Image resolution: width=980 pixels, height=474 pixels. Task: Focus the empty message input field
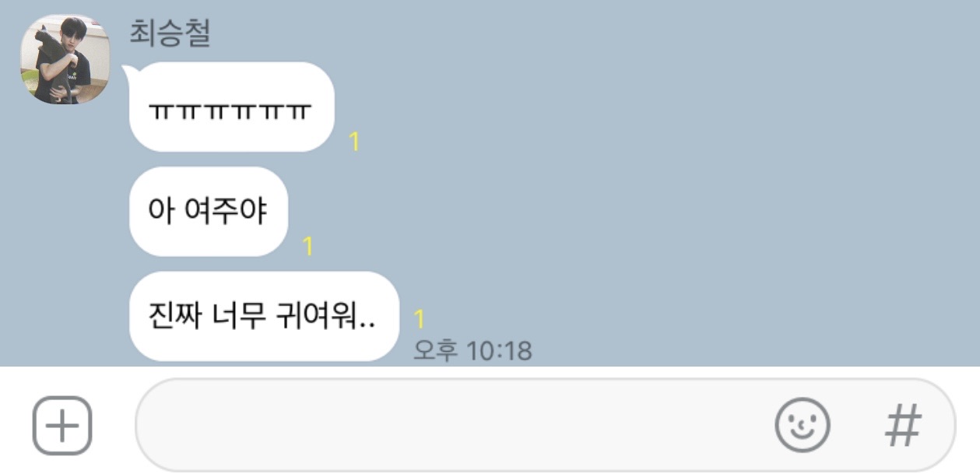coord(545,425)
